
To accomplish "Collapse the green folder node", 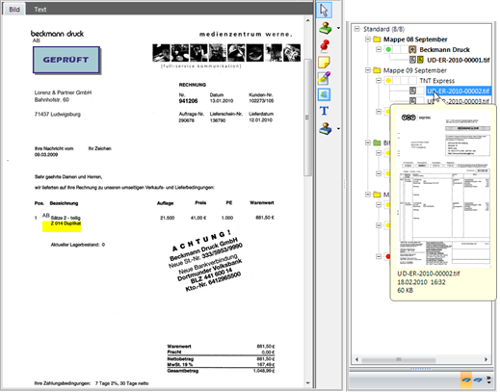I will [x=368, y=143].
